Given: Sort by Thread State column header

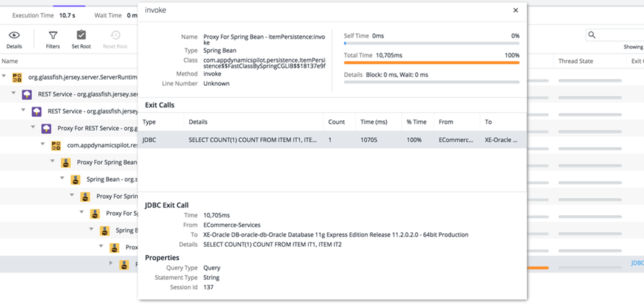Looking at the screenshot, I should click(575, 61).
